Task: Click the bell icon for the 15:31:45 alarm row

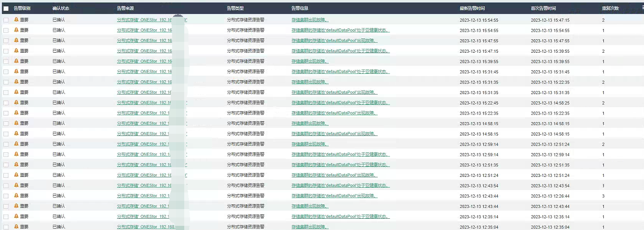Action: 16,72
